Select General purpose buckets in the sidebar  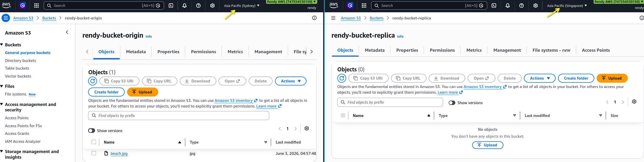28,52
